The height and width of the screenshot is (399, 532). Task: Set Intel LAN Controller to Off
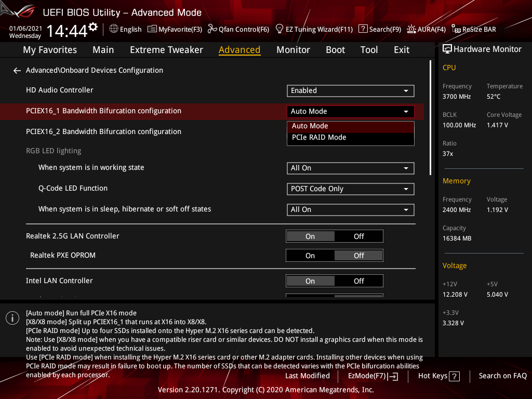pos(358,281)
